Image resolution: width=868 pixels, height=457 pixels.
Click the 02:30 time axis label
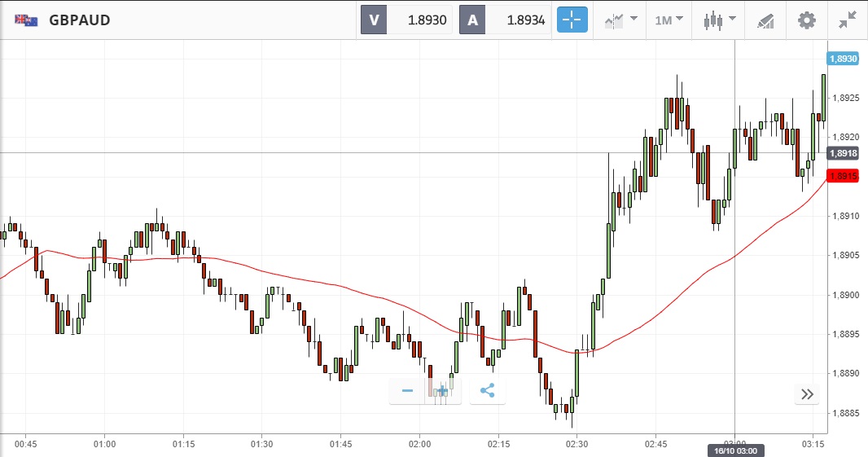[576, 444]
